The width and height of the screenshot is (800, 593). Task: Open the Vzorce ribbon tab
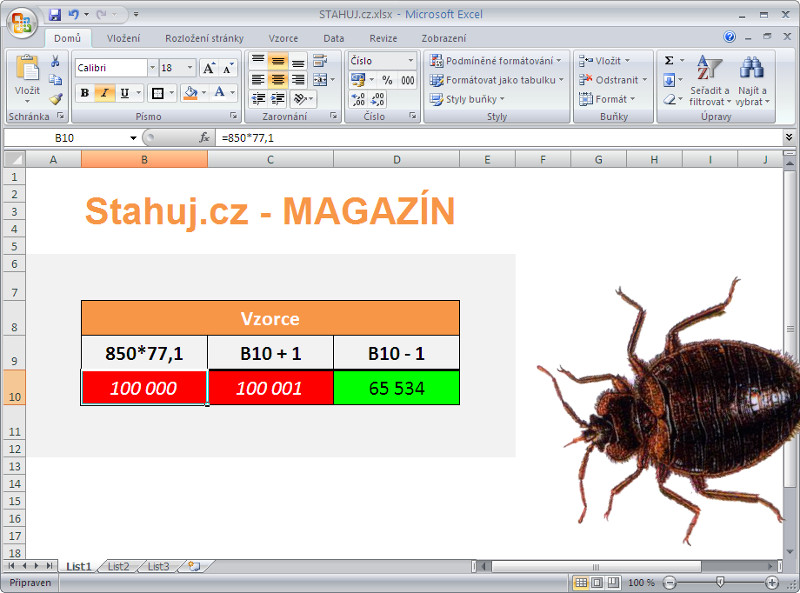tap(283, 38)
